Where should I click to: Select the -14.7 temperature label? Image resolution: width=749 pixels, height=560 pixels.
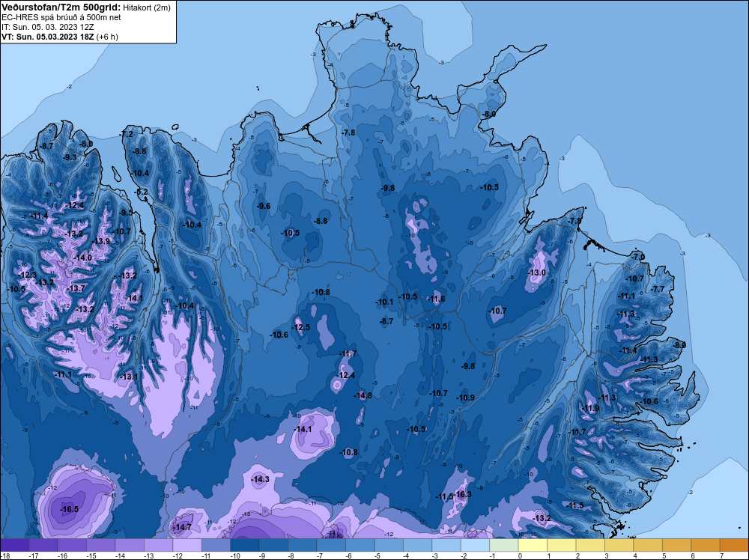click(x=182, y=527)
